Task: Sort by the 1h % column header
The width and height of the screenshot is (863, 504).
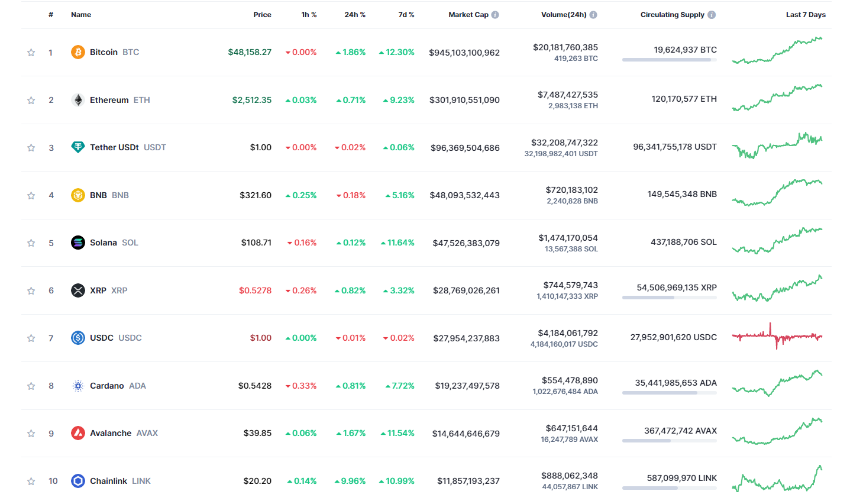Action: click(x=309, y=15)
